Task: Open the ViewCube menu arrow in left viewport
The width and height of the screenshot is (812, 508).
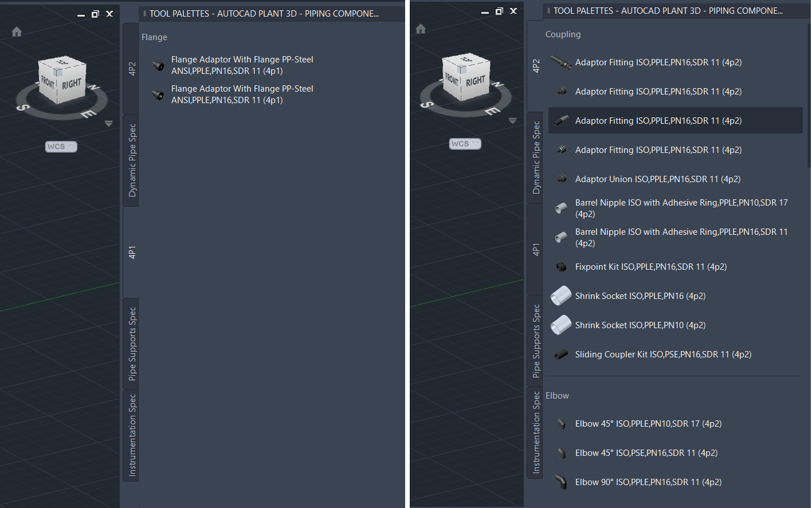Action: click(x=109, y=124)
